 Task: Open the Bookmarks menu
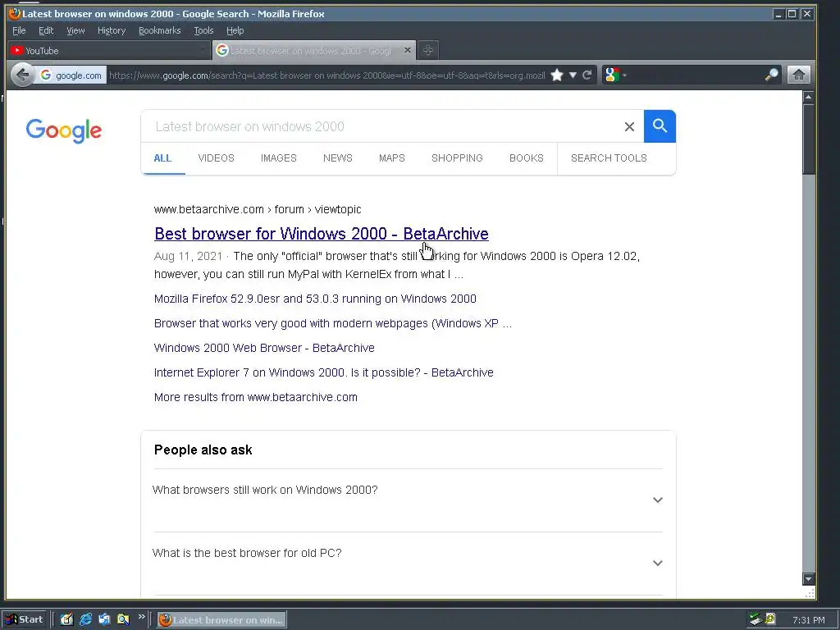tap(160, 30)
